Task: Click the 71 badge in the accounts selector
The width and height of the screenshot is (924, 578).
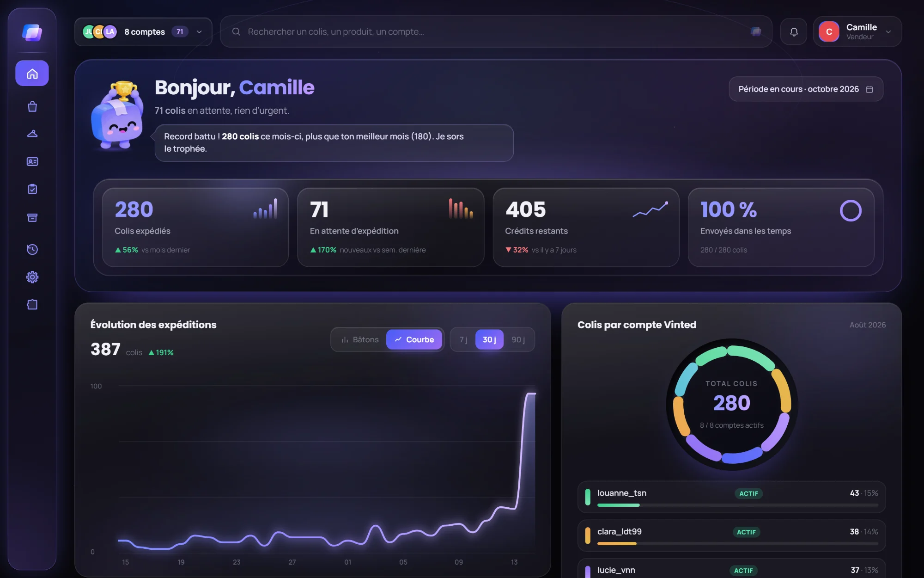Action: click(180, 32)
